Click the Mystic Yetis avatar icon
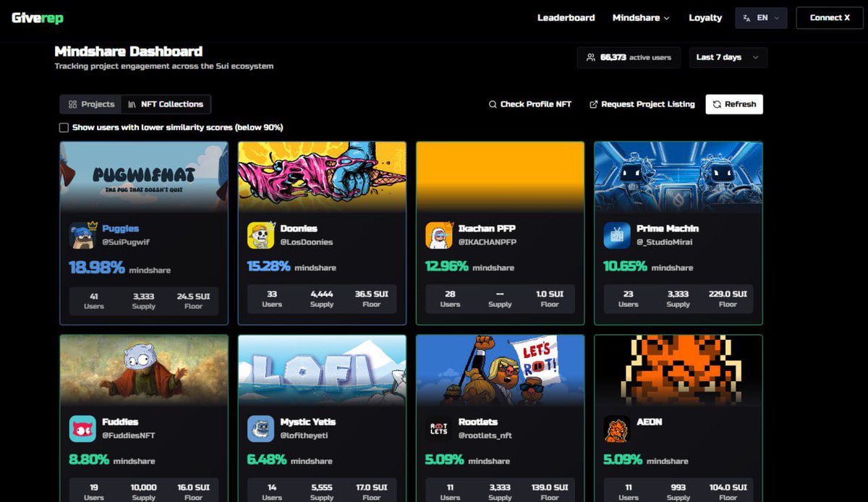Image resolution: width=868 pixels, height=502 pixels. [x=260, y=428]
